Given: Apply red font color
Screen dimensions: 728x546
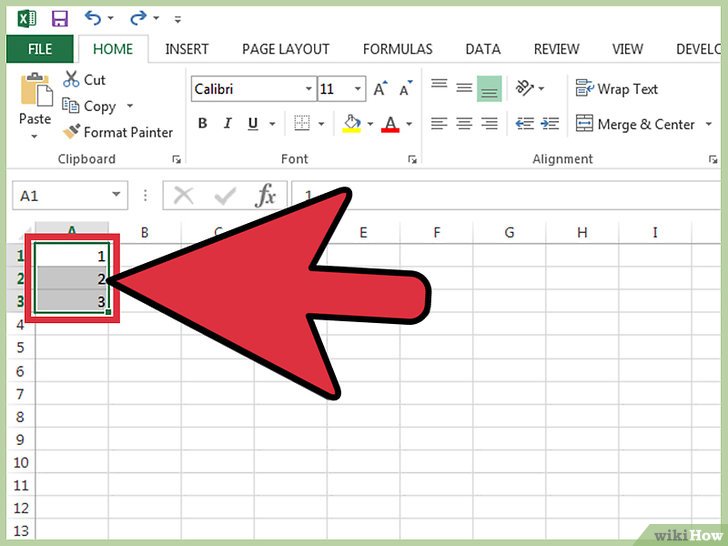Looking at the screenshot, I should (390, 124).
